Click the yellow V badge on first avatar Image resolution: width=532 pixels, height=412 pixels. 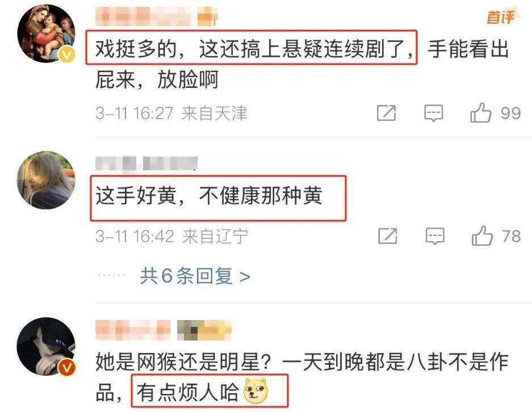click(x=67, y=54)
